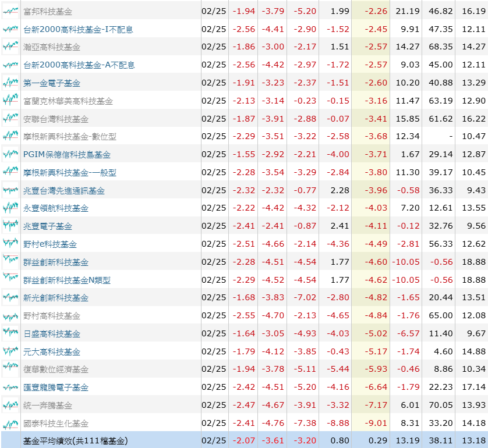488x448 pixels.
Task: Open the 新光創新科技基金 link
Action: click(56, 297)
